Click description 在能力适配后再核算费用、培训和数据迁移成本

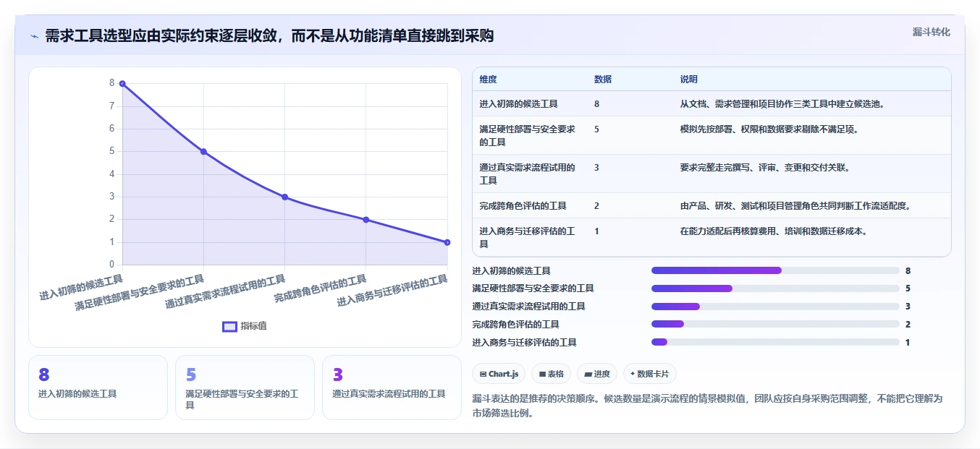[x=774, y=231]
